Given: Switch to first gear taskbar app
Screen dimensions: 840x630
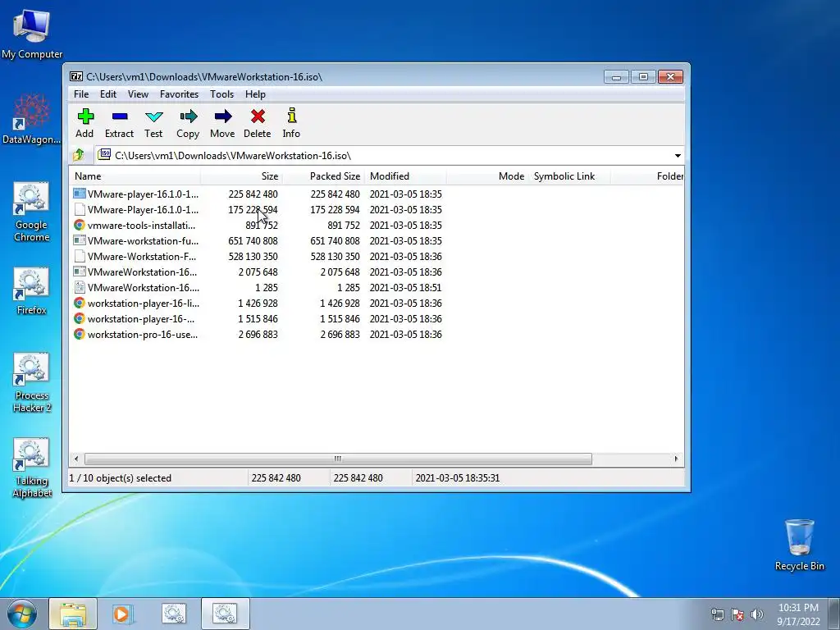Looking at the screenshot, I should [x=174, y=614].
